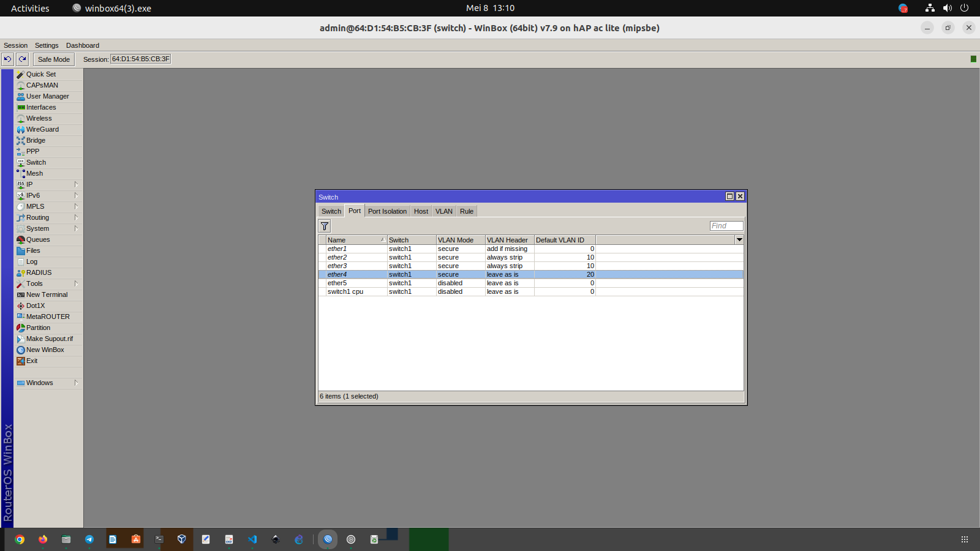Image resolution: width=980 pixels, height=551 pixels.
Task: Open the column chooser dropdown arrow
Action: click(739, 240)
